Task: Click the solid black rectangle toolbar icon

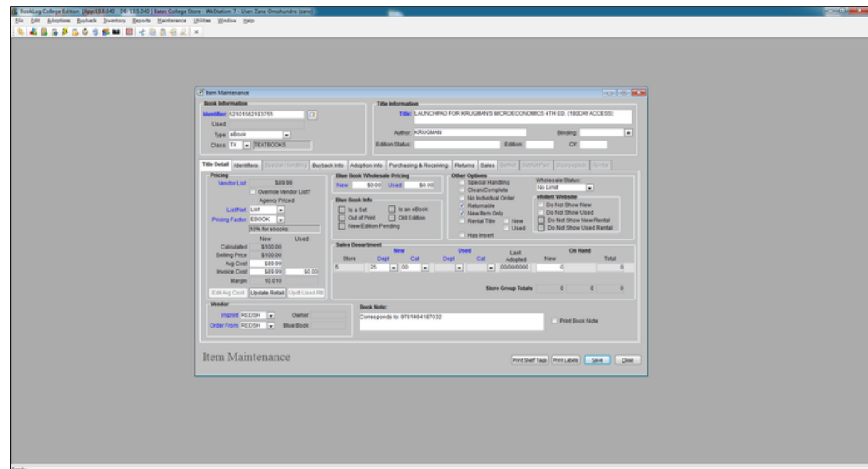Action: pos(117,32)
